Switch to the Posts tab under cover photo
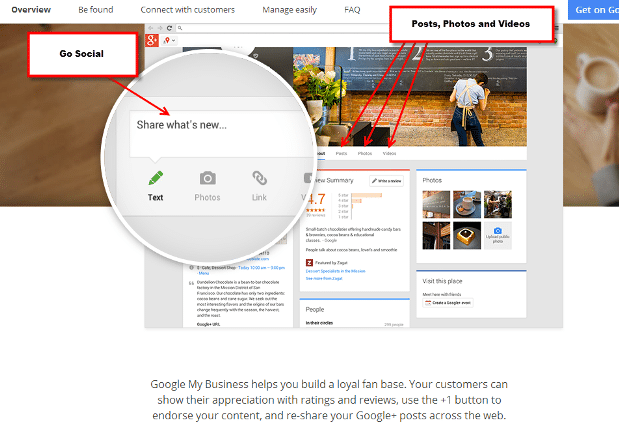 [x=341, y=153]
